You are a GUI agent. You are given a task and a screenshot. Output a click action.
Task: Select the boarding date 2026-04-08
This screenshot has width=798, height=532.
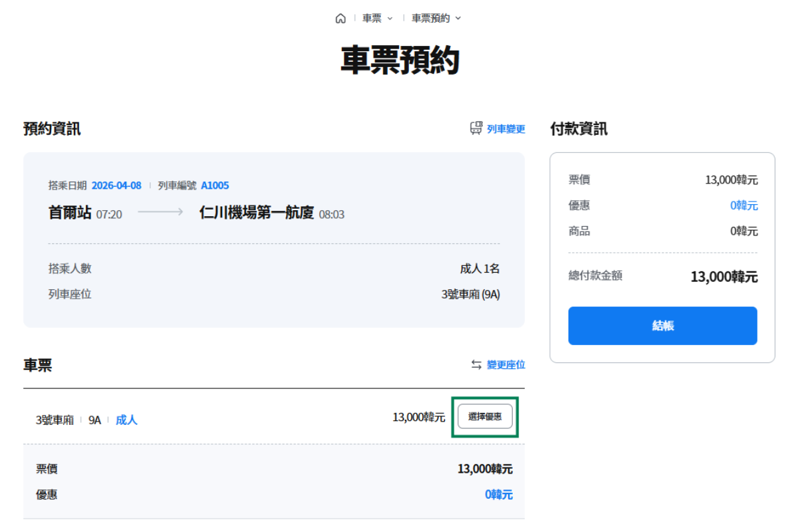click(116, 186)
